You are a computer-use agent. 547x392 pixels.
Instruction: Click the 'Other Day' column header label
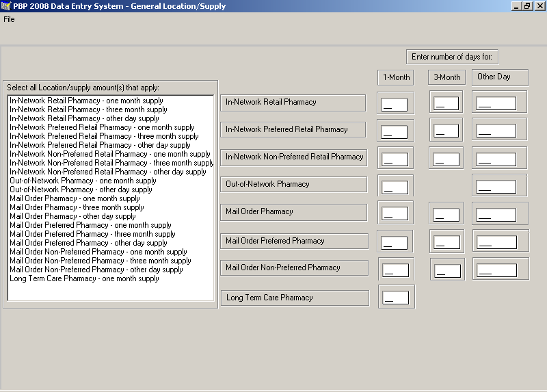(500, 77)
